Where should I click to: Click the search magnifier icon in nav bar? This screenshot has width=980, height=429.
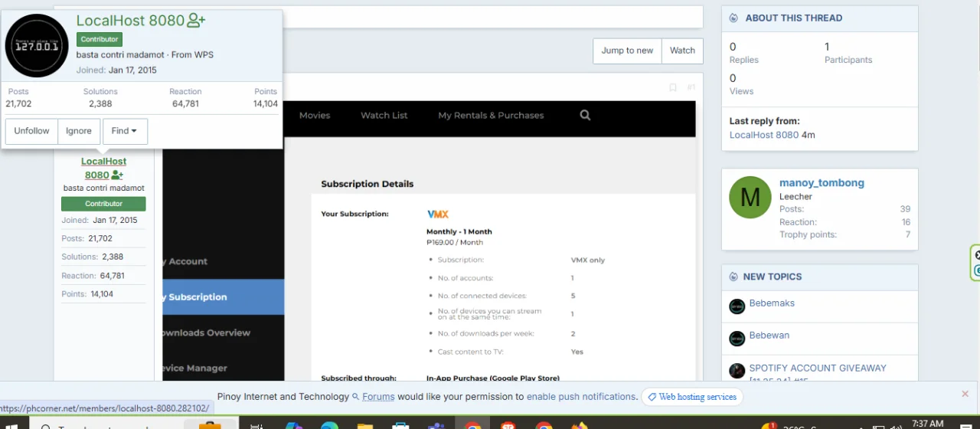coord(585,115)
